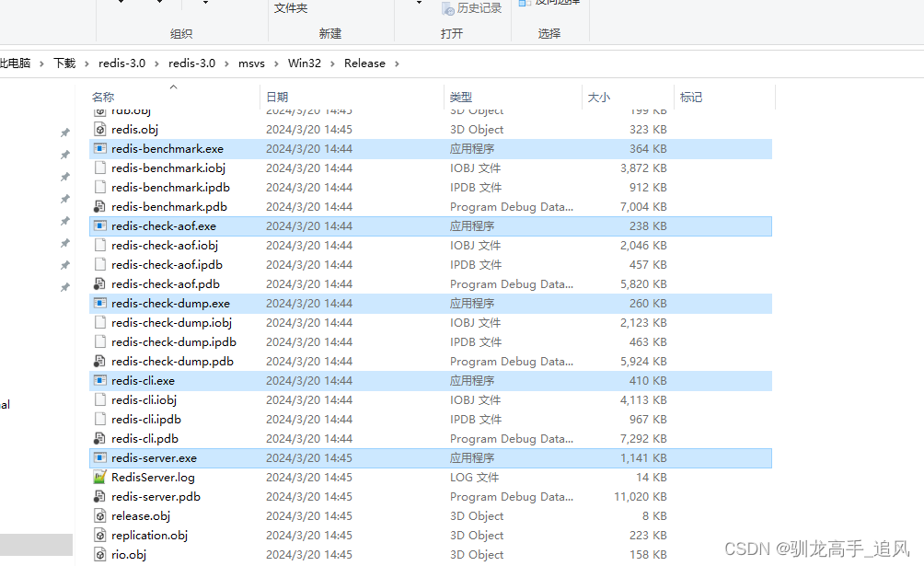Click the redis-check-aof.ipdb file icon
The image size is (924, 566).
coord(100,265)
